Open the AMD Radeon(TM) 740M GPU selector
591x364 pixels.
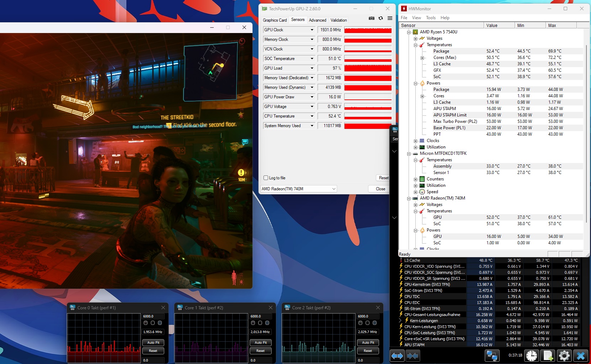pos(299,189)
